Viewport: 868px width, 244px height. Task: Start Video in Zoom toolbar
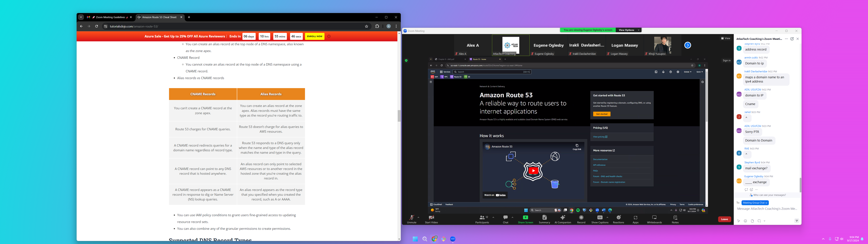[x=431, y=218]
